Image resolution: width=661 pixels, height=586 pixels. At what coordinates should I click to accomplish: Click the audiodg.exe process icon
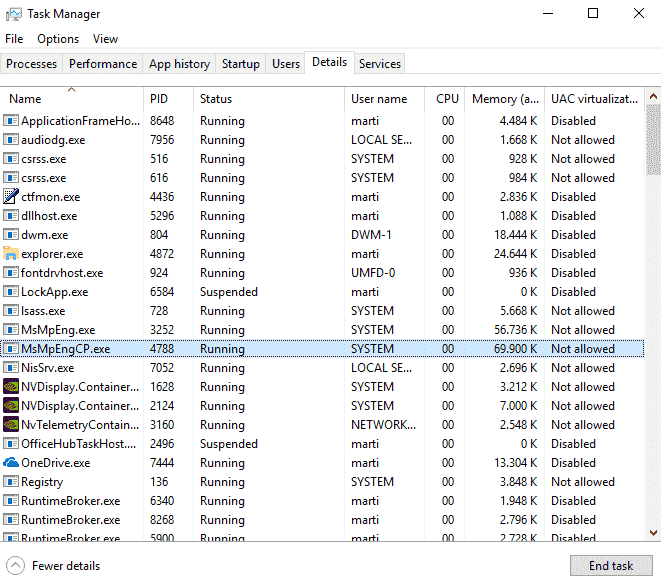pyautogui.click(x=11, y=140)
